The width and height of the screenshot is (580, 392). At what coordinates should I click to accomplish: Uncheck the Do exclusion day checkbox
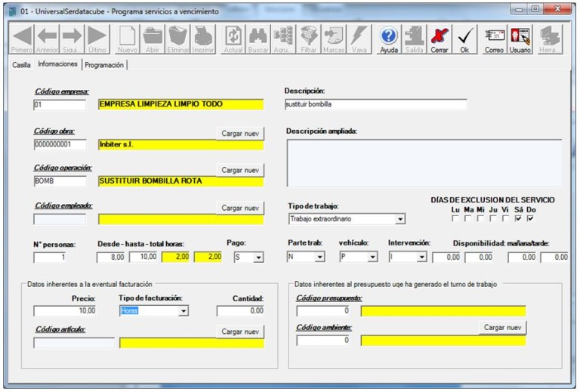click(531, 218)
